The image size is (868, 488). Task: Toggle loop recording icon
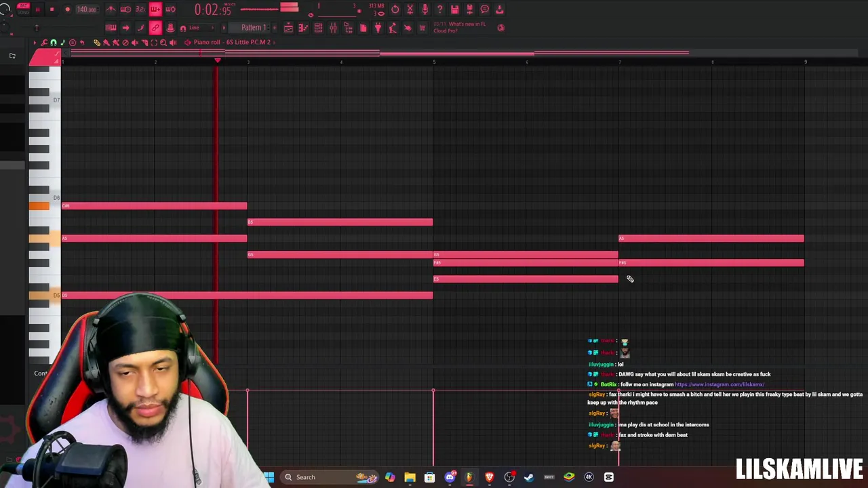tap(170, 9)
